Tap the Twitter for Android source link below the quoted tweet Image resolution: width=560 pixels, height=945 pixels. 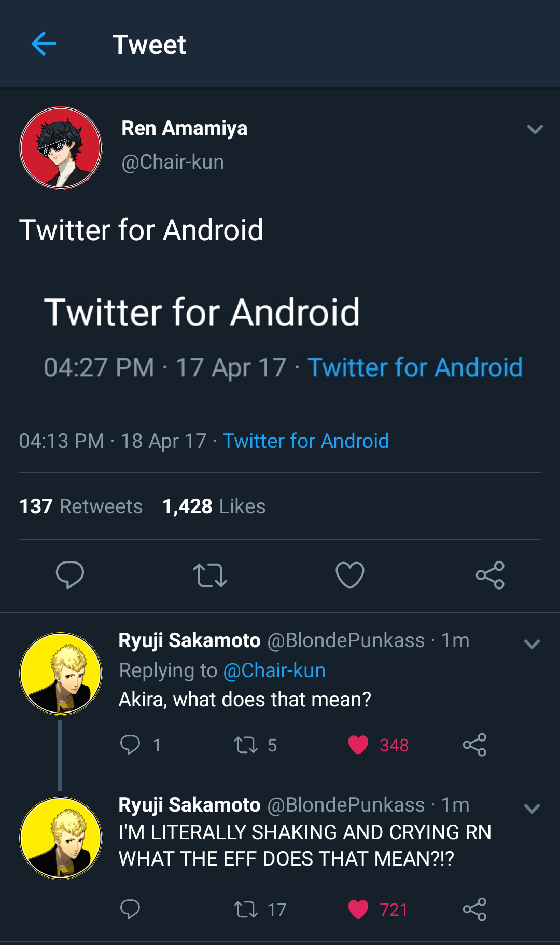[x=305, y=441]
